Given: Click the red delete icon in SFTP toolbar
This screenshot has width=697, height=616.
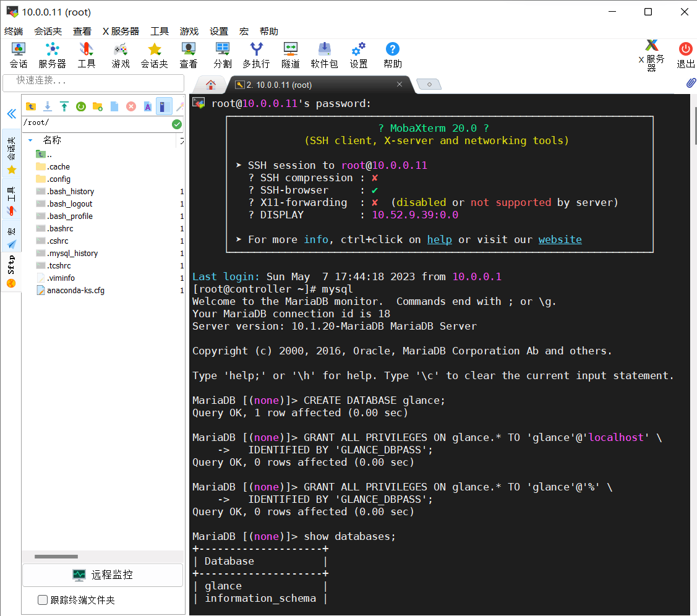Looking at the screenshot, I should coord(130,106).
